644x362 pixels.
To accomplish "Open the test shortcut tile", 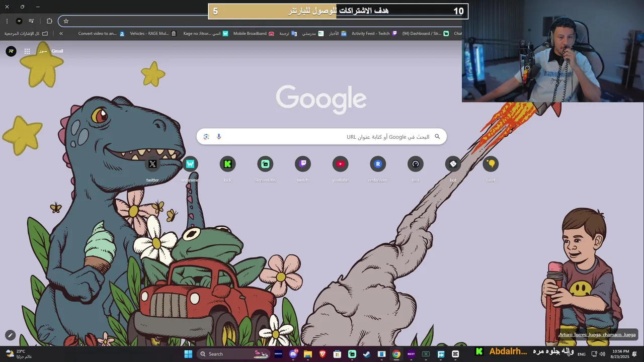I will coord(415,169).
